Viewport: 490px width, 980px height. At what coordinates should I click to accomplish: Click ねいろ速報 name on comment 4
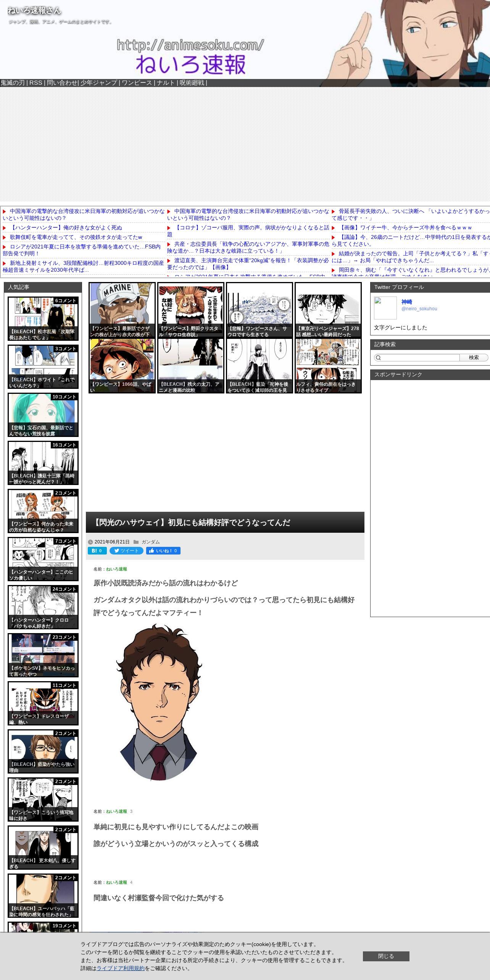point(116,882)
